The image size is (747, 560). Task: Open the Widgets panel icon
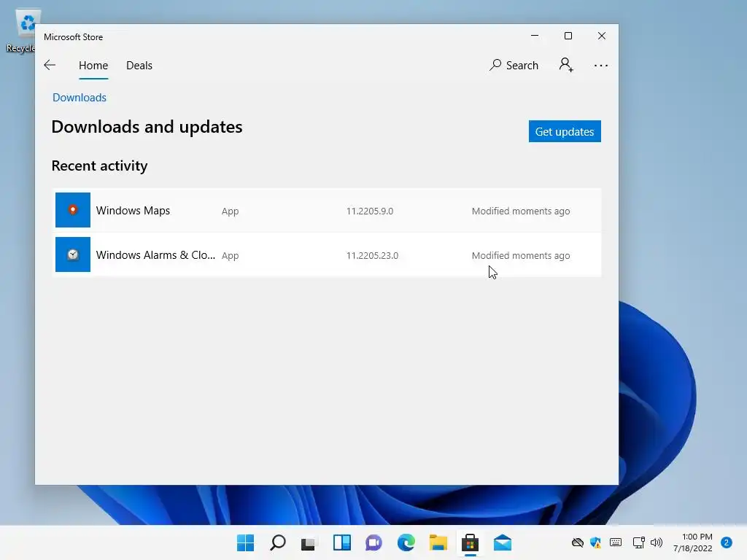(x=341, y=542)
